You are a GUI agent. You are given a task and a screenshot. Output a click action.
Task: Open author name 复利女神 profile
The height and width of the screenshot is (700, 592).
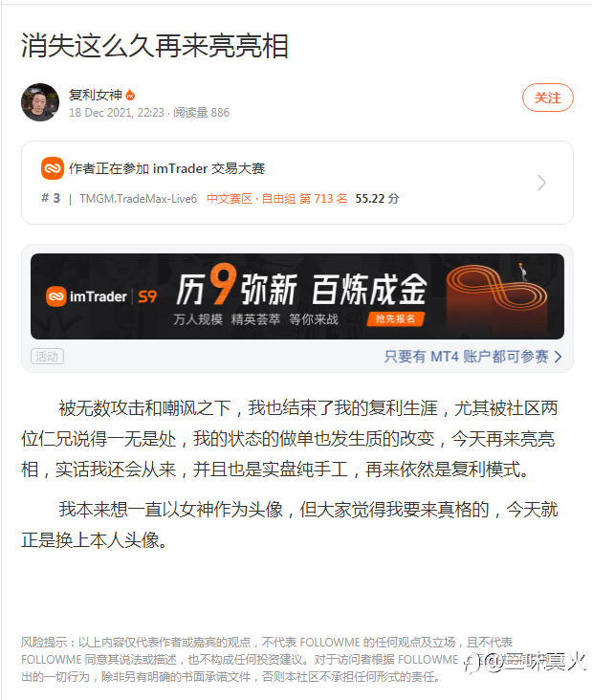coord(95,95)
